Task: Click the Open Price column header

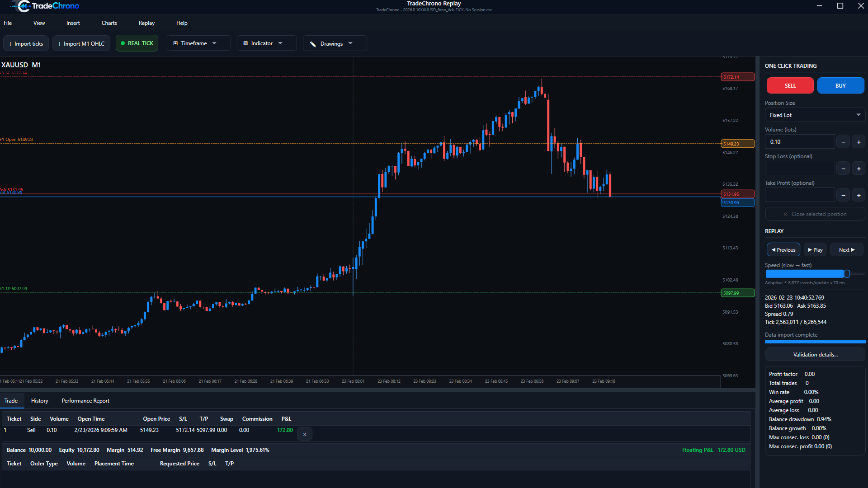Action: pos(156,419)
